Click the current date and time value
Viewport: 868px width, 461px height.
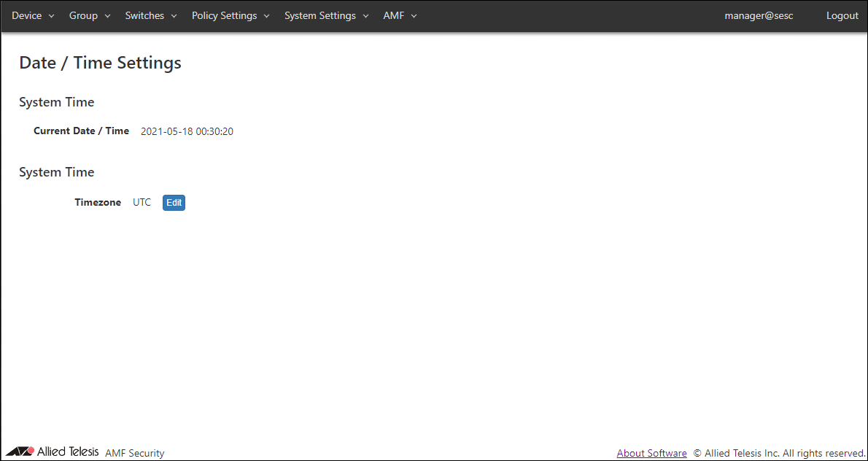click(x=187, y=132)
